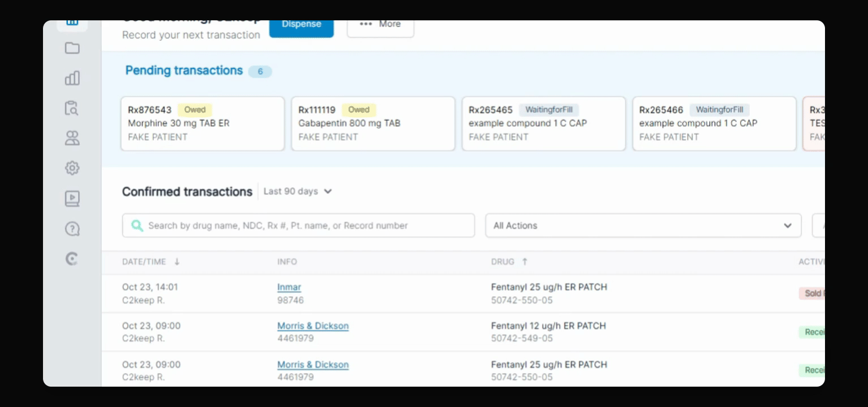Open pending card Rx111119 Gabapentin 800 mg
868x407 pixels.
coord(373,124)
